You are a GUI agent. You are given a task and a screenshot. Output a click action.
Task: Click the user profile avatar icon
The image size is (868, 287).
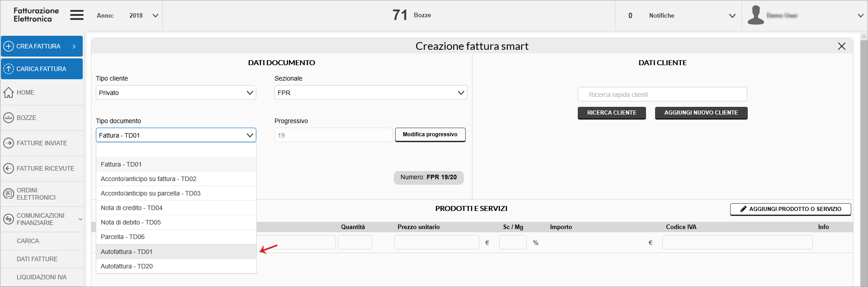(x=755, y=15)
